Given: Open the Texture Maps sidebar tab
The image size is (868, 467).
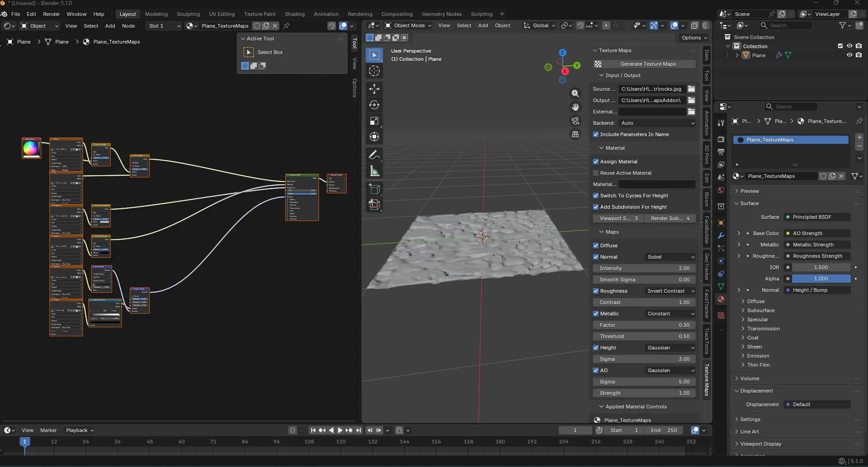Looking at the screenshot, I should coord(706,380).
